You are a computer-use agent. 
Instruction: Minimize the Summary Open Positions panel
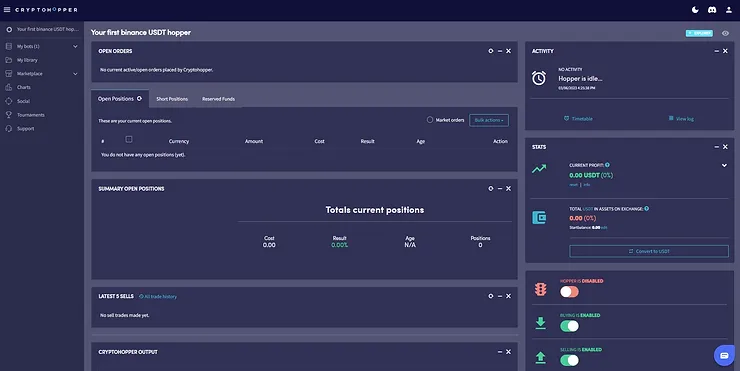(x=500, y=189)
